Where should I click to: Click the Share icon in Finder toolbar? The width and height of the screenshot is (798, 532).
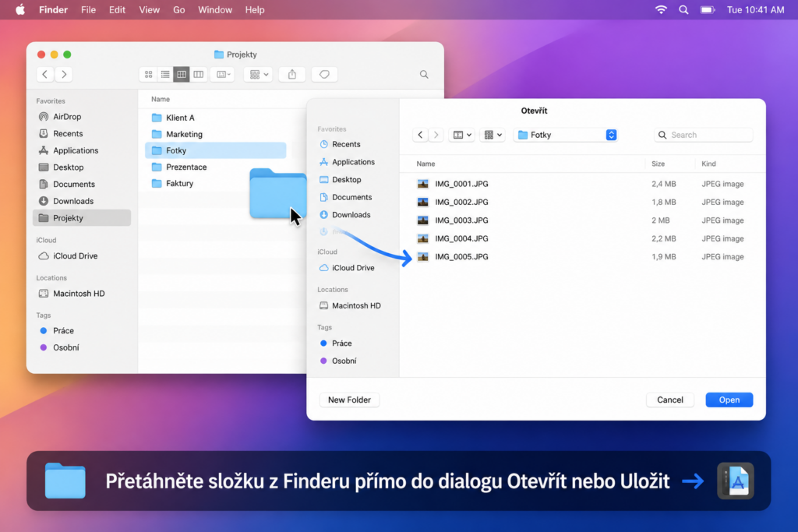click(292, 75)
